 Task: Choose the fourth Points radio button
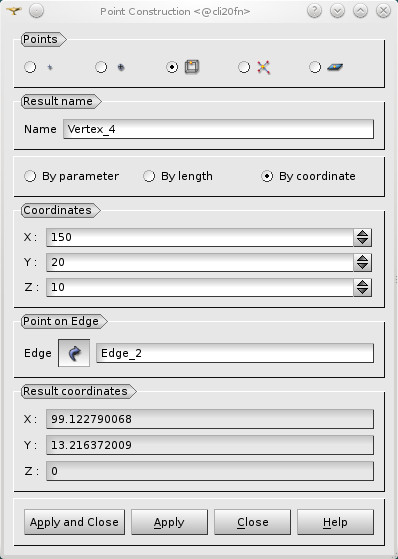244,67
